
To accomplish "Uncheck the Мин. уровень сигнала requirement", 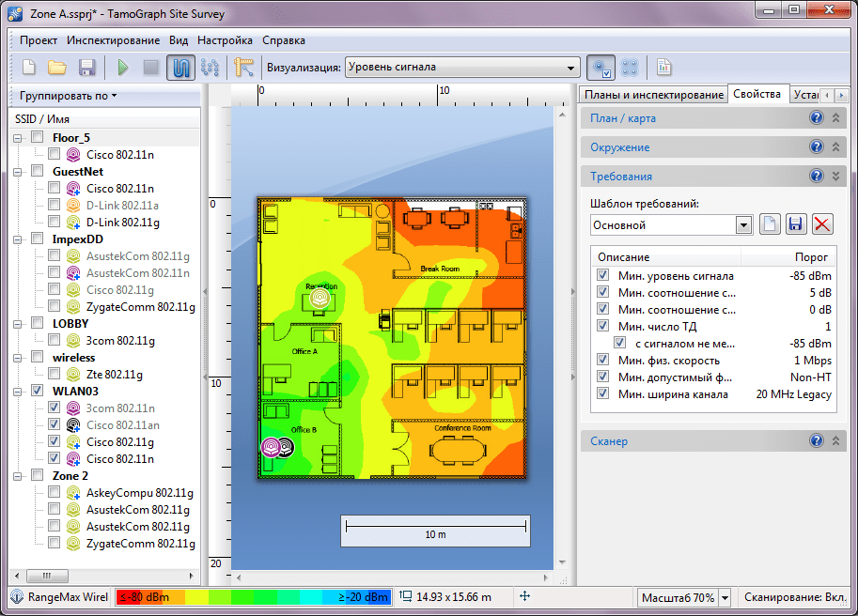I will point(602,275).
